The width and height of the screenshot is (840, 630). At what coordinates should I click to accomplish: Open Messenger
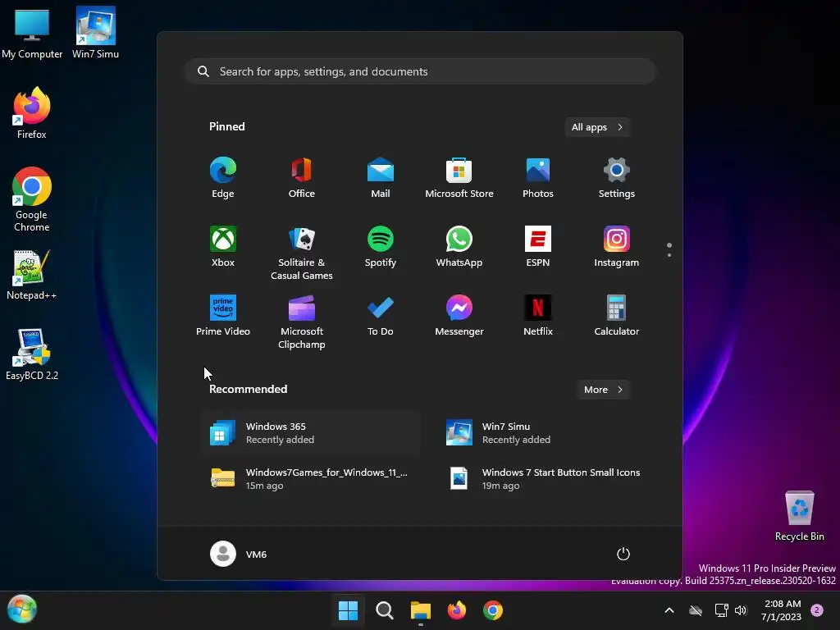coord(459,316)
